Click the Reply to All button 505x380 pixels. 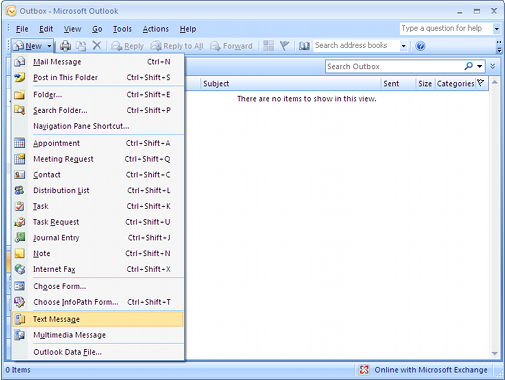(x=177, y=46)
